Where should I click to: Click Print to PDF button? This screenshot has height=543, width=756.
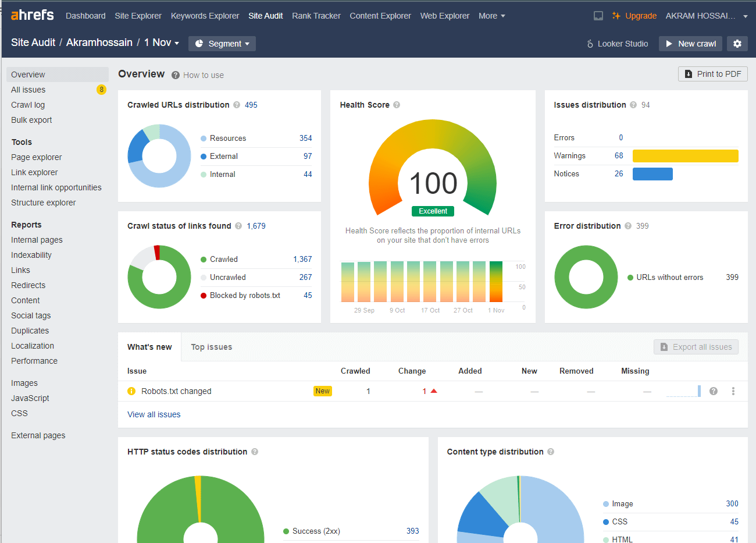pos(713,74)
